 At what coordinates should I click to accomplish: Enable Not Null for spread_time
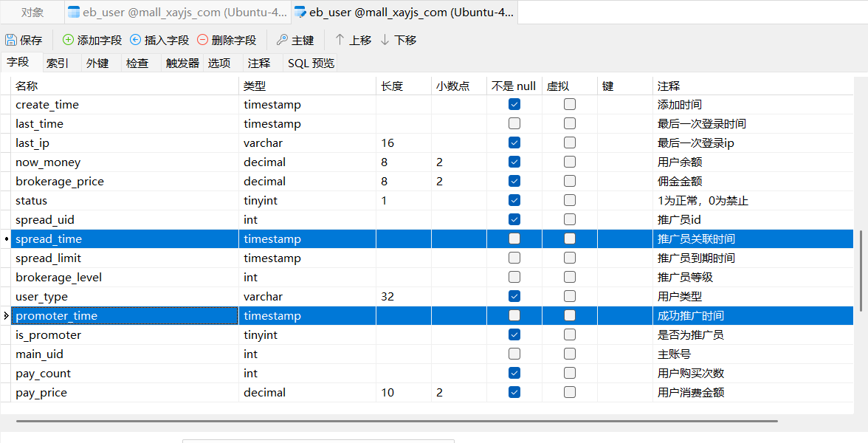pyautogui.click(x=514, y=238)
